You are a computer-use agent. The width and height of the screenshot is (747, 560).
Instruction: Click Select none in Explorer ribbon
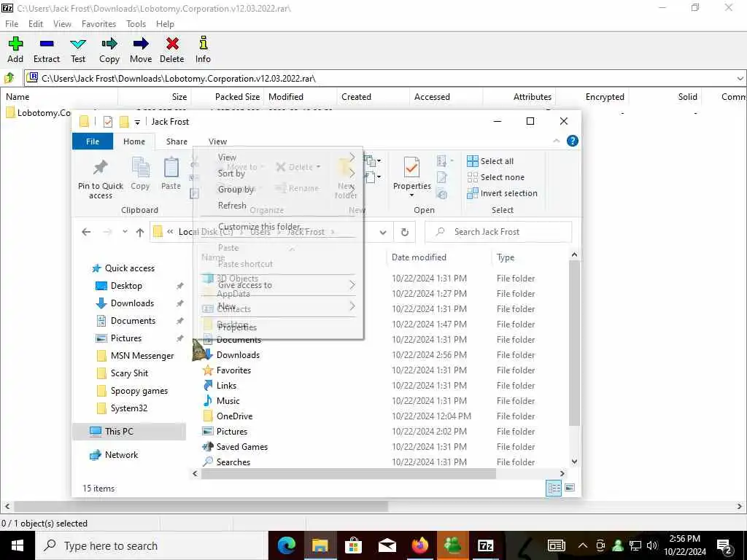click(496, 177)
